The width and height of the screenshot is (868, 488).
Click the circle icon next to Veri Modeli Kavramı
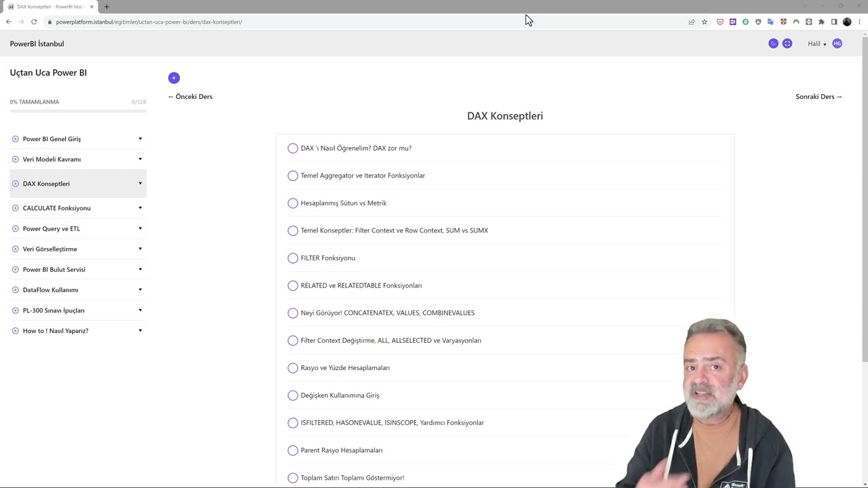[x=16, y=159]
